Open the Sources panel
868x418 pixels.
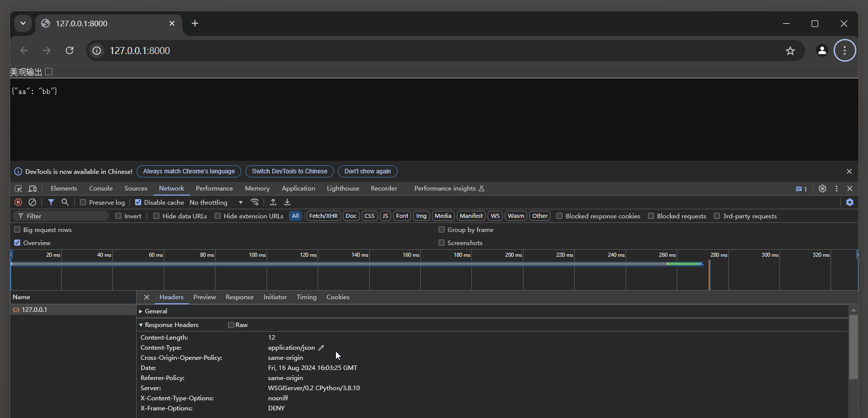pyautogui.click(x=136, y=189)
